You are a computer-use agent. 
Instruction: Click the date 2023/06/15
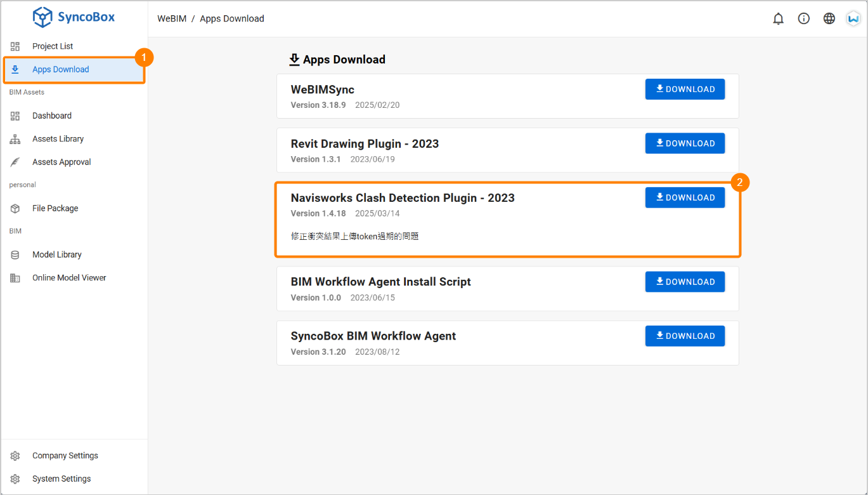click(373, 298)
